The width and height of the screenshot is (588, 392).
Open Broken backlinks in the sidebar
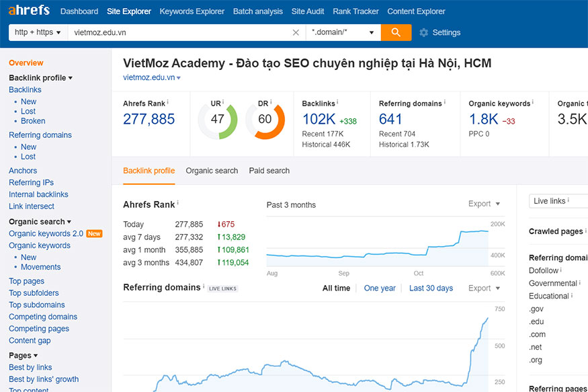33,121
